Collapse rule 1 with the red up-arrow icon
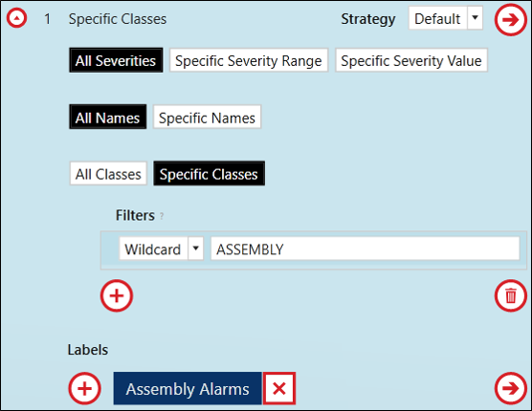This screenshot has width=532, height=411. pyautogui.click(x=16, y=18)
